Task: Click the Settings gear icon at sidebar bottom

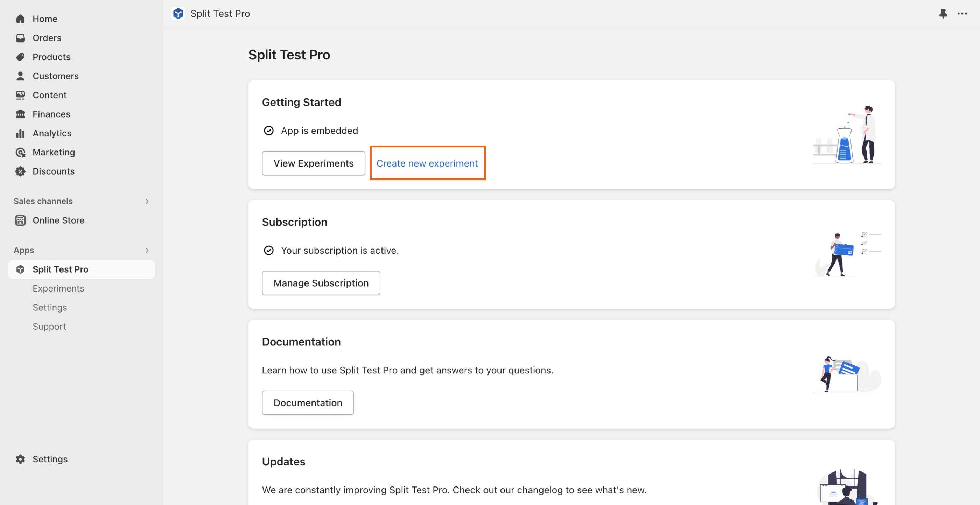Action: (21, 459)
